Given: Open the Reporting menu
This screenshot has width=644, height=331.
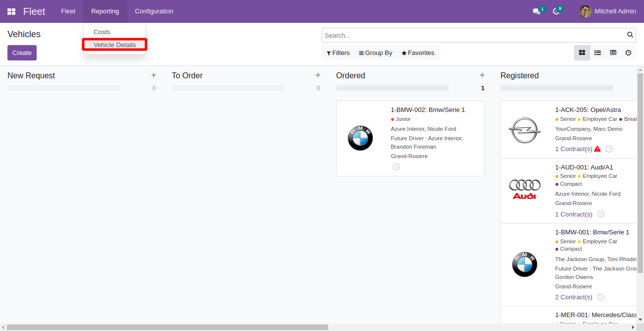Looking at the screenshot, I should pyautogui.click(x=105, y=11).
